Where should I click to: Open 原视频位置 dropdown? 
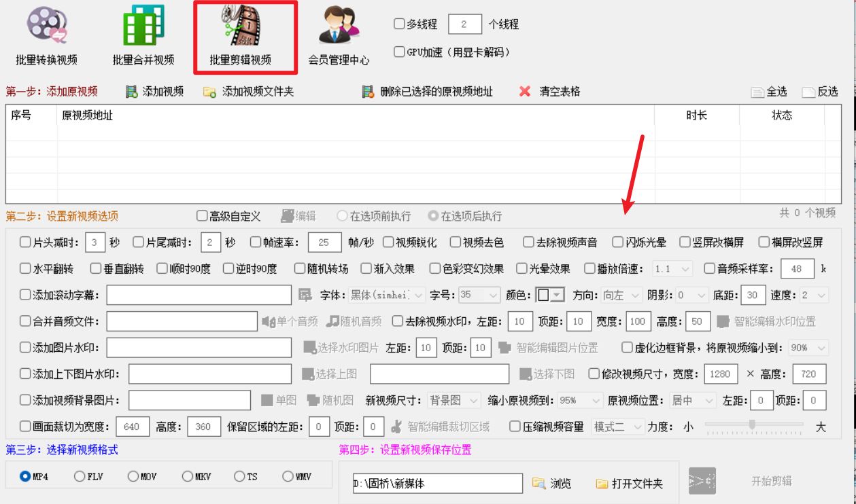pyautogui.click(x=692, y=401)
